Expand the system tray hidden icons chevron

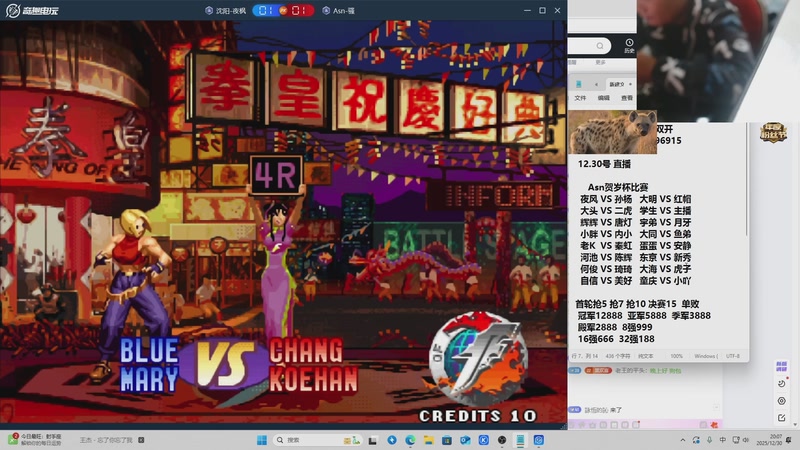pos(683,440)
